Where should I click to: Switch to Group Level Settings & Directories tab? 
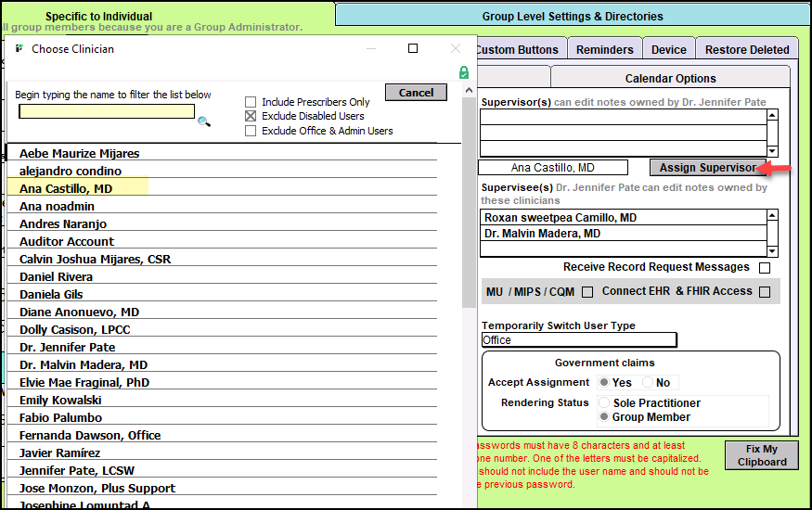click(x=573, y=16)
